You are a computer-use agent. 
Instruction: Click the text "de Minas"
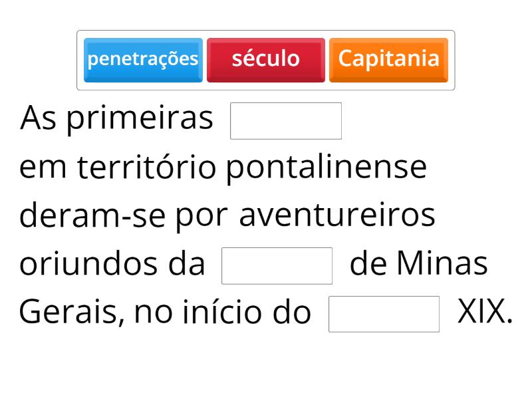tap(418, 264)
